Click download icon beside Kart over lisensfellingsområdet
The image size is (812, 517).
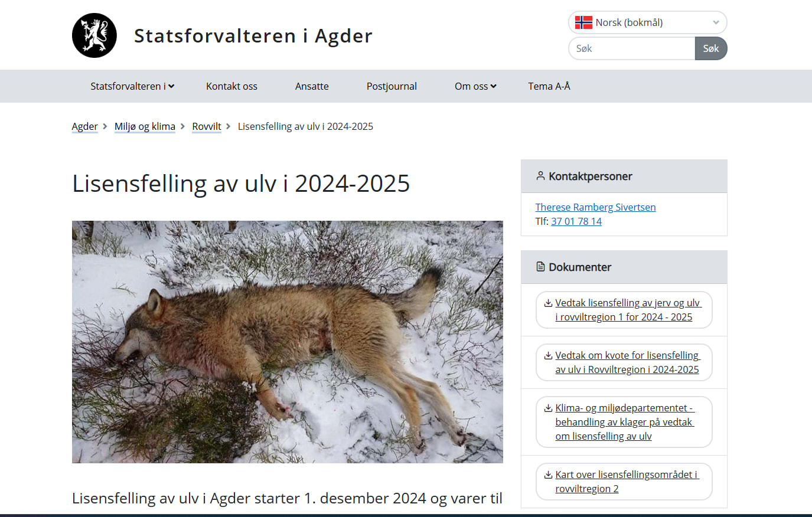point(548,475)
